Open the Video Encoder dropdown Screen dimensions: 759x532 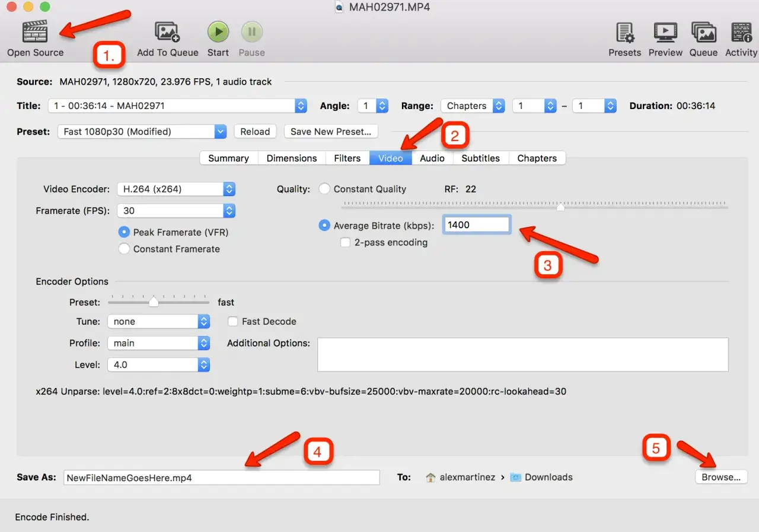tap(176, 189)
